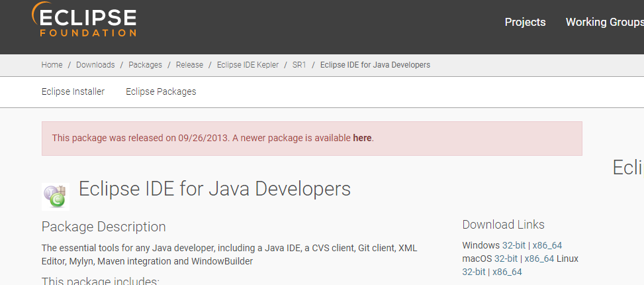Download the Windows x86_64 package
This screenshot has width=644, height=285.
click(x=547, y=245)
